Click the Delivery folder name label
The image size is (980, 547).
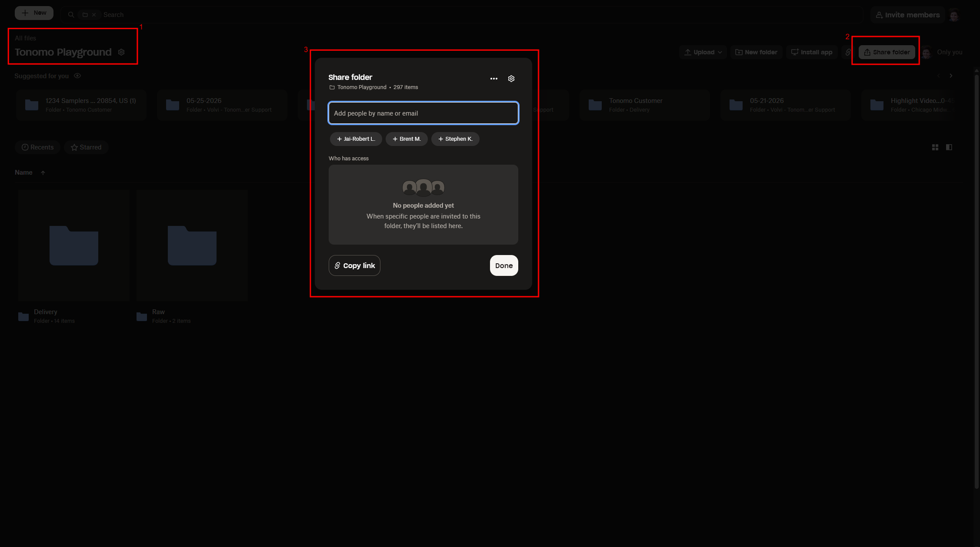click(x=46, y=312)
